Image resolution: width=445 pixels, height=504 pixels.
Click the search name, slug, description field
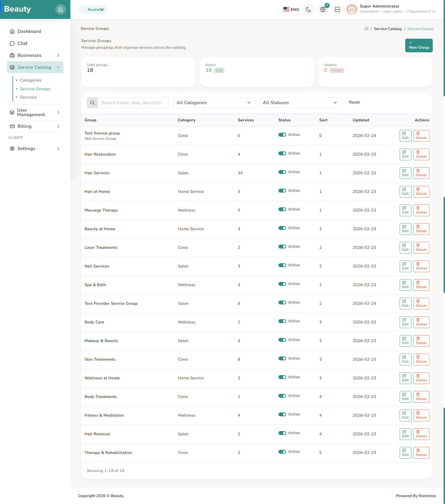coord(133,102)
